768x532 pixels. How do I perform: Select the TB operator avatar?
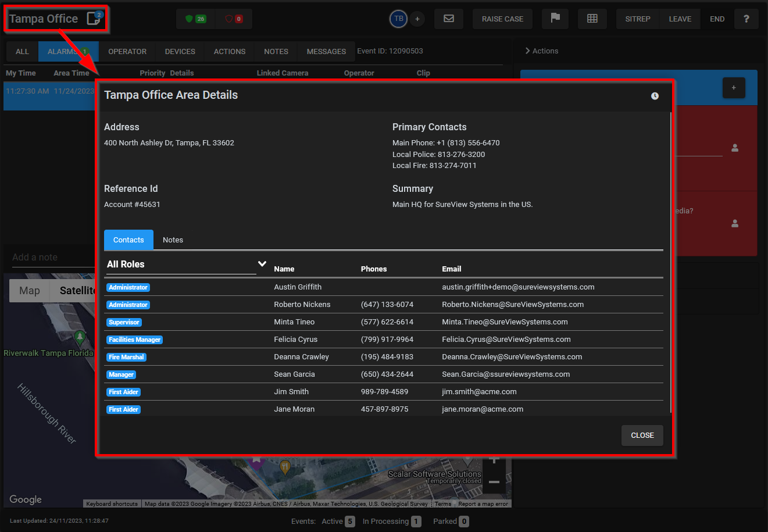[398, 19]
